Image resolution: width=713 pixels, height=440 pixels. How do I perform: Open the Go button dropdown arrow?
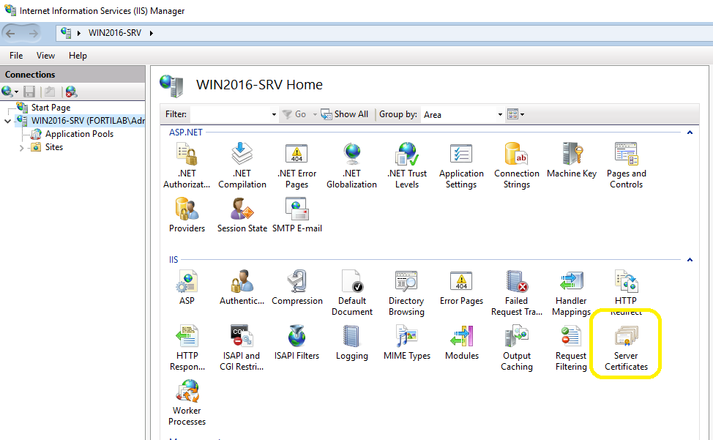(315, 115)
